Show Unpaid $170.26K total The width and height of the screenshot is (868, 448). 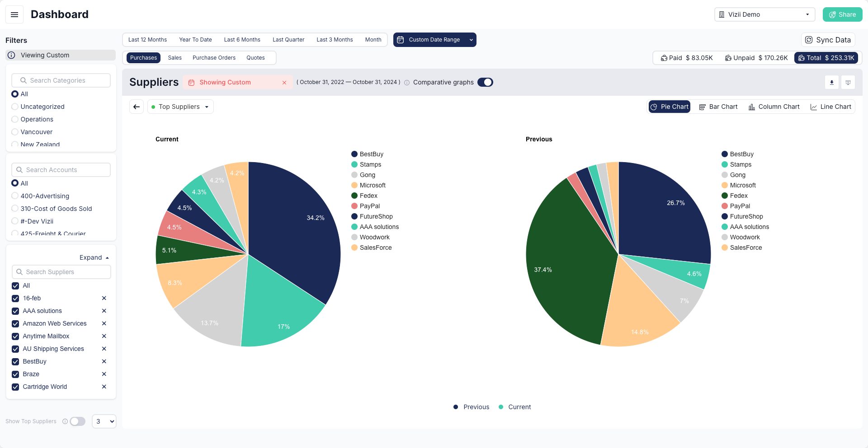click(756, 58)
